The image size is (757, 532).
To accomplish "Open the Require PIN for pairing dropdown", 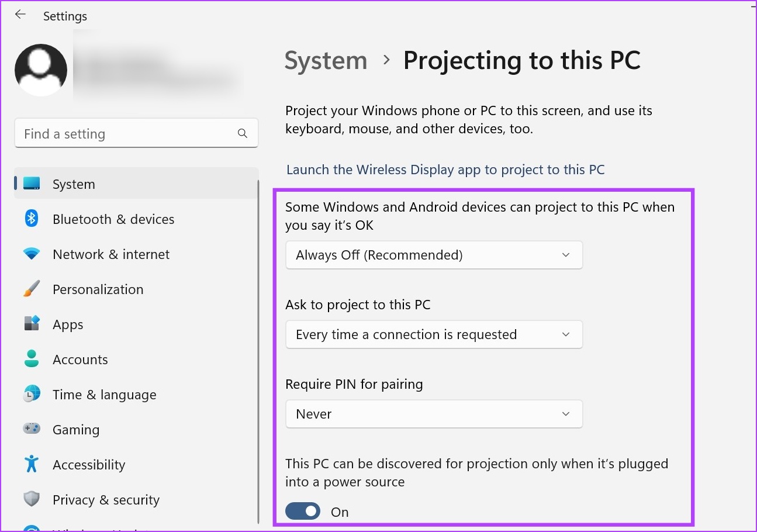I will coord(434,414).
